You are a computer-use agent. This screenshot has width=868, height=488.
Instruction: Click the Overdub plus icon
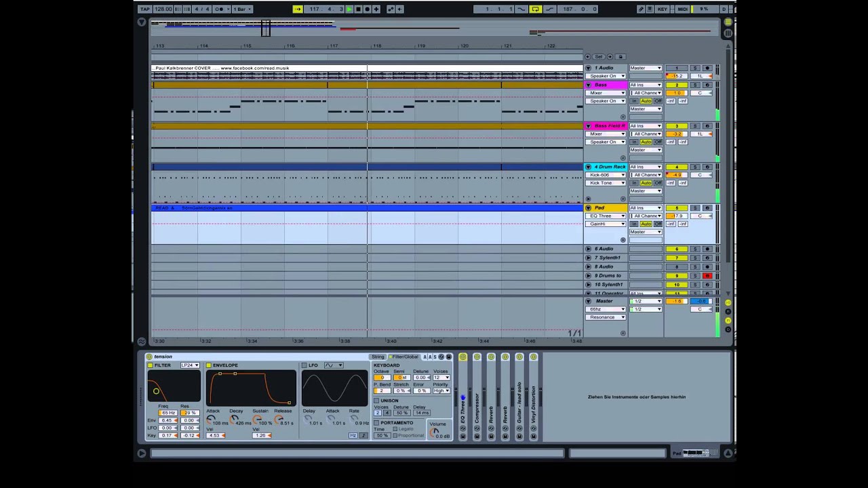[376, 9]
